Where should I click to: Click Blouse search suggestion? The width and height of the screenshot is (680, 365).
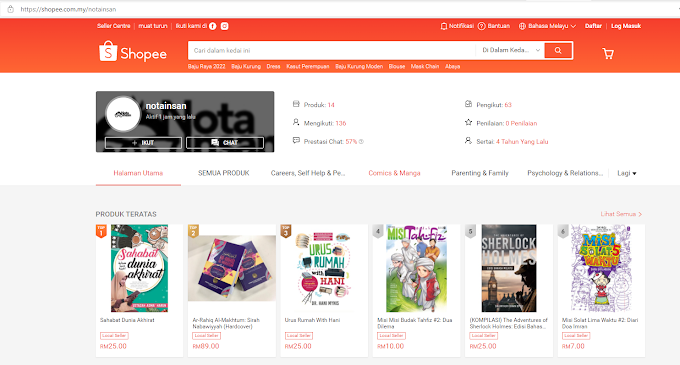pos(397,66)
